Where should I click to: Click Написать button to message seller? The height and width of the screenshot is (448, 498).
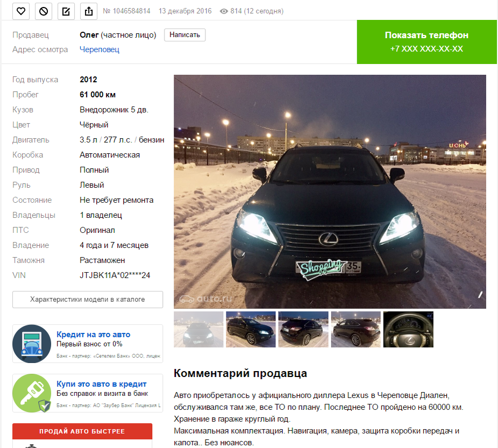click(x=185, y=35)
